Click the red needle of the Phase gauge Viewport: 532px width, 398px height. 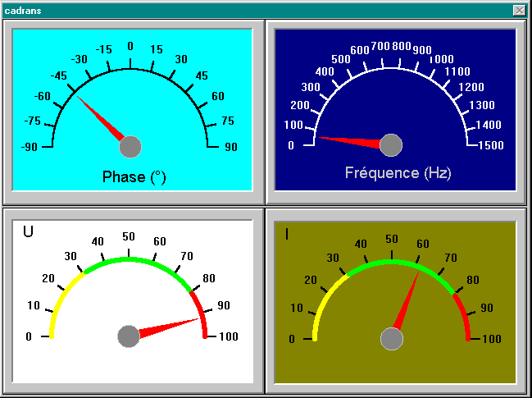coord(101,118)
